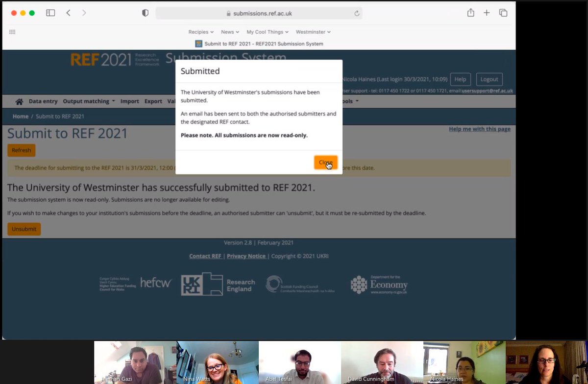The width and height of the screenshot is (588, 384).
Task: Open the Import menu item
Action: coord(130,101)
